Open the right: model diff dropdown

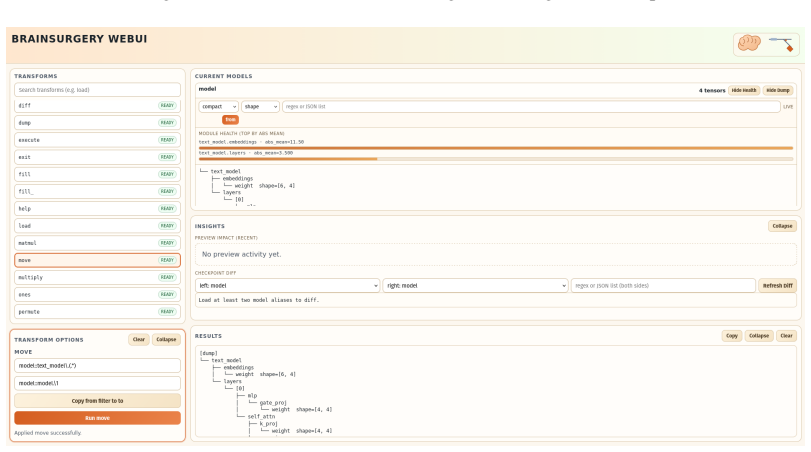coord(475,285)
